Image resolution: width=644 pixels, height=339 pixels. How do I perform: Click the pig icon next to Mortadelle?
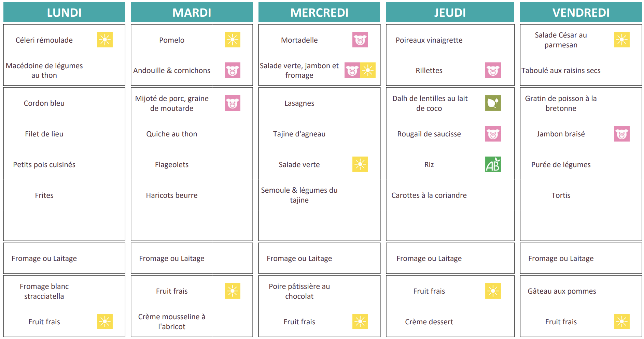pos(360,40)
